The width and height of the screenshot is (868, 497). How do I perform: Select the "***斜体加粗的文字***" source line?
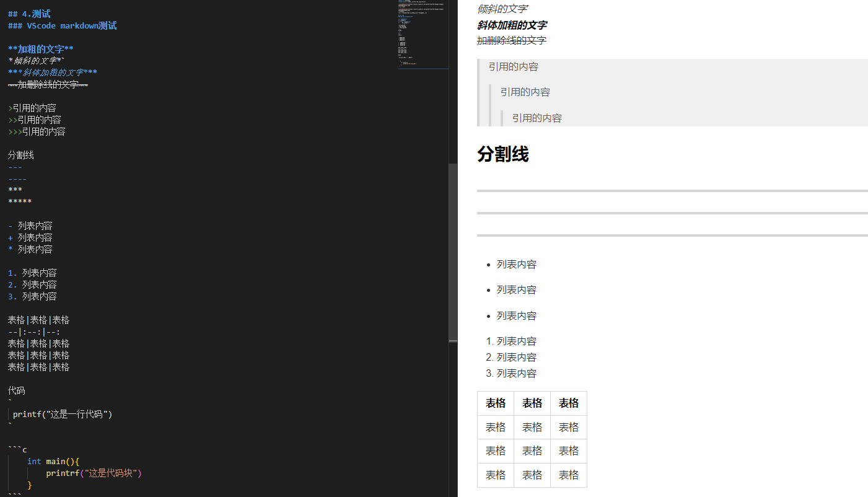pyautogui.click(x=53, y=73)
